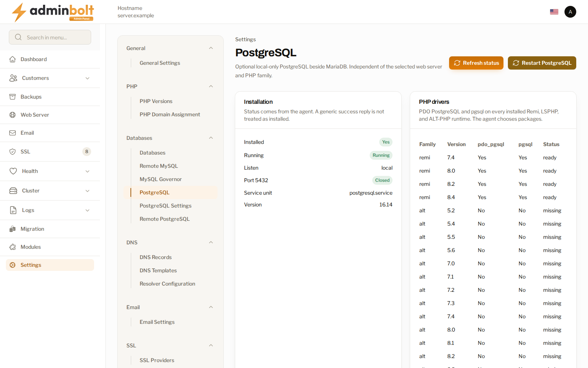Click the SSL shield icon
This screenshot has height=368, width=588.
pyautogui.click(x=12, y=152)
